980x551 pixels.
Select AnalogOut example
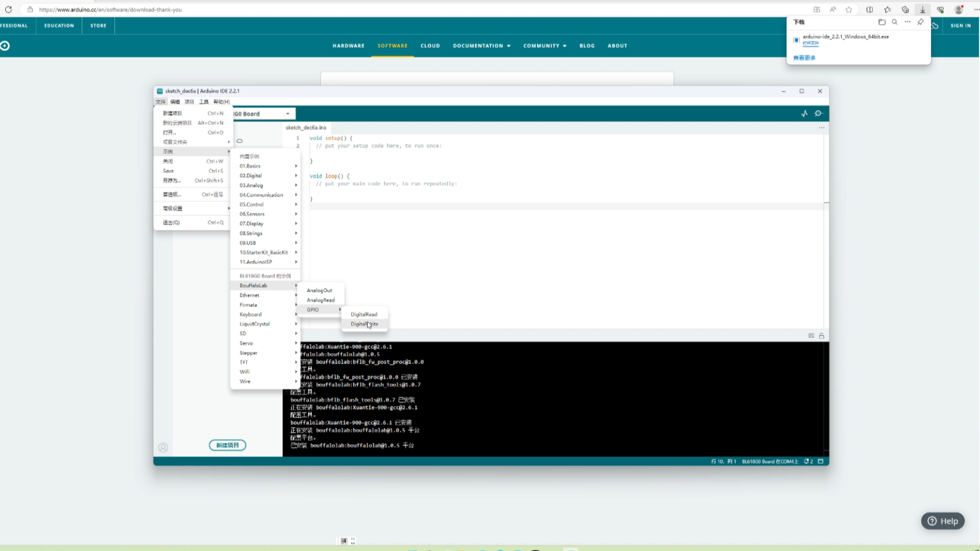[x=320, y=291]
